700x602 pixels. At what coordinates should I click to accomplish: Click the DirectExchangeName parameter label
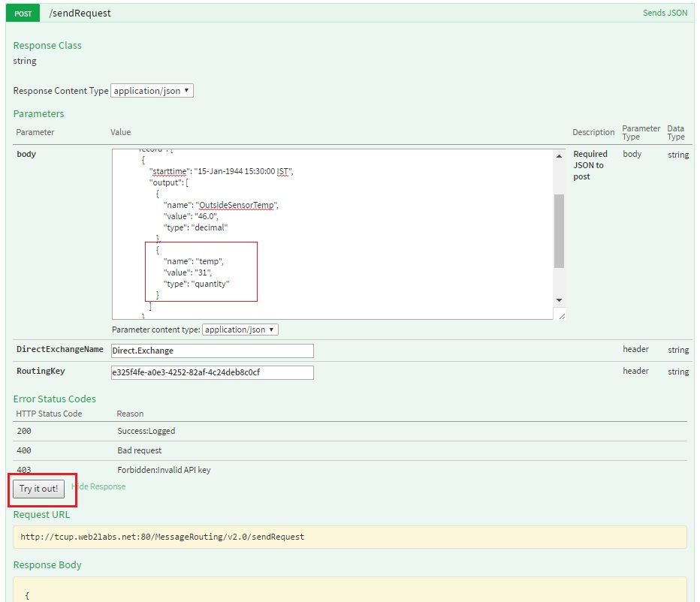point(60,350)
